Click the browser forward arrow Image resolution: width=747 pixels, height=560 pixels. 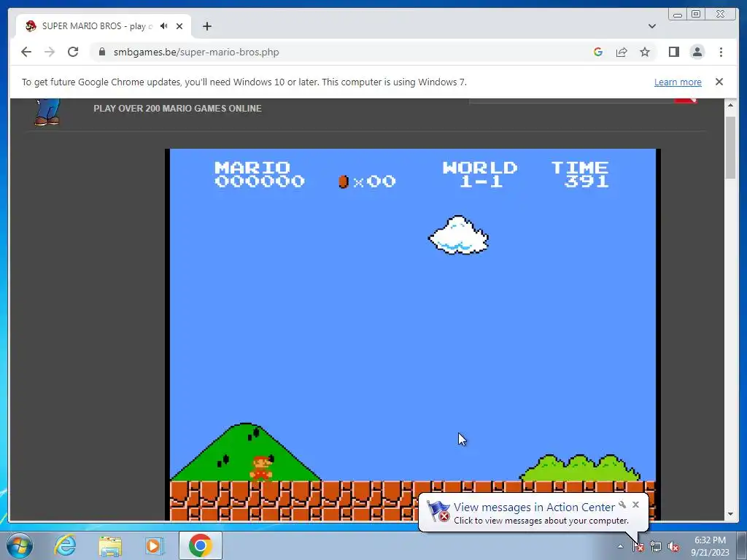(x=50, y=52)
